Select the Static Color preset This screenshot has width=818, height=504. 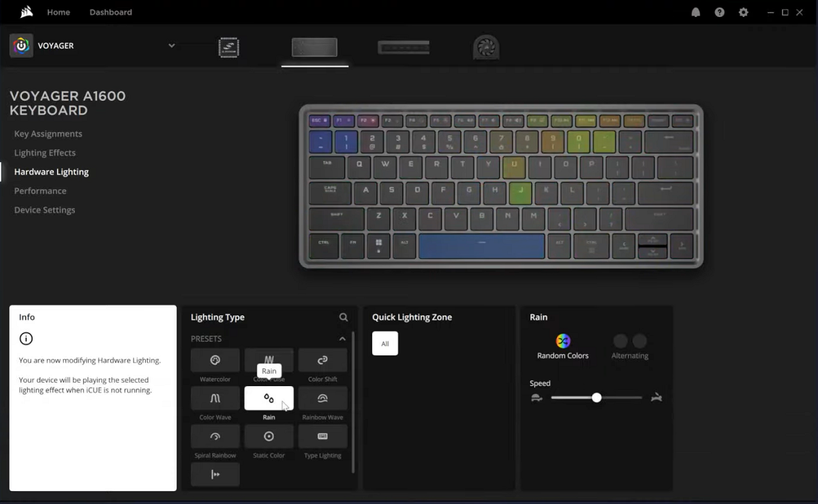coord(269,437)
